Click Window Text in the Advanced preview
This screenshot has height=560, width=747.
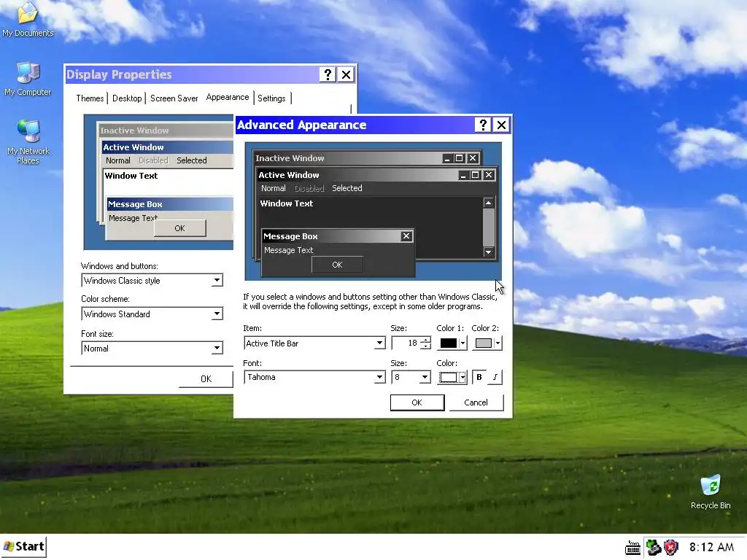tap(286, 203)
